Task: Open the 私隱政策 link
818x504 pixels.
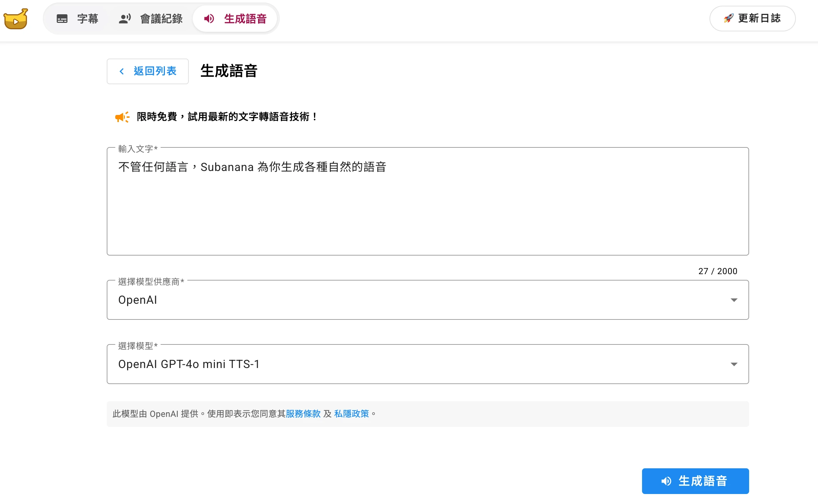Action: point(352,414)
